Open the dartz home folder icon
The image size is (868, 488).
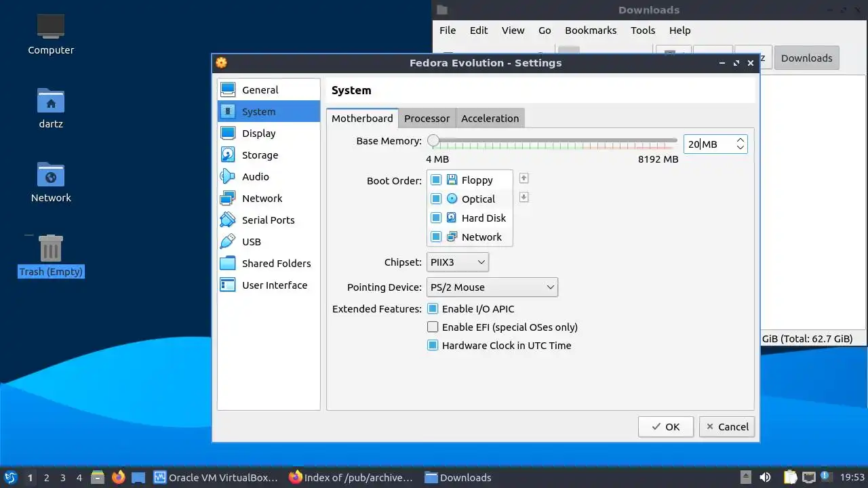pos(51,107)
